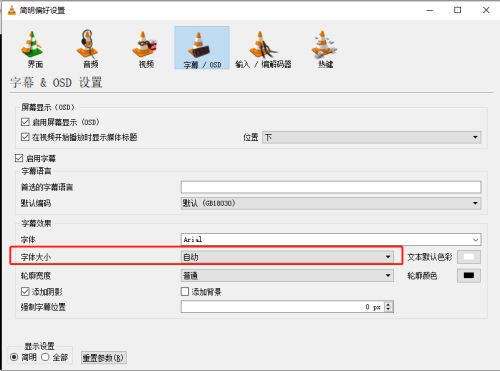
Task: Click the 重置参数(R) button
Action: click(104, 358)
